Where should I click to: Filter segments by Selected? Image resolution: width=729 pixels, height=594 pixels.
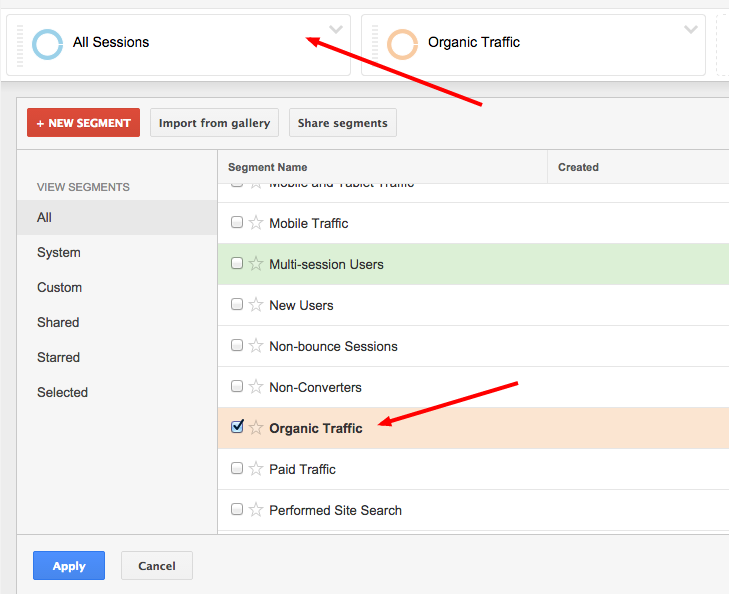click(117, 392)
